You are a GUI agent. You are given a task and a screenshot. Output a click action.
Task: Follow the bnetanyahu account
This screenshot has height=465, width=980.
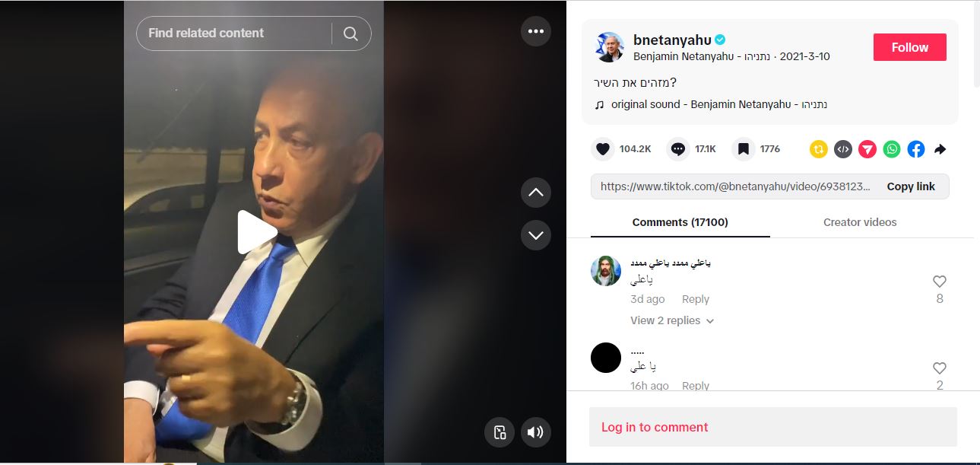click(x=909, y=47)
